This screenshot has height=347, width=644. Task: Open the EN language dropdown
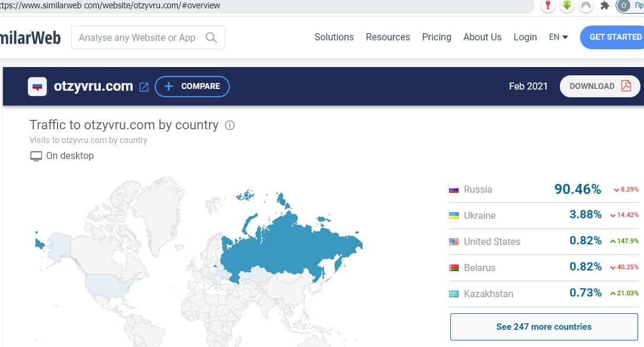tap(558, 37)
